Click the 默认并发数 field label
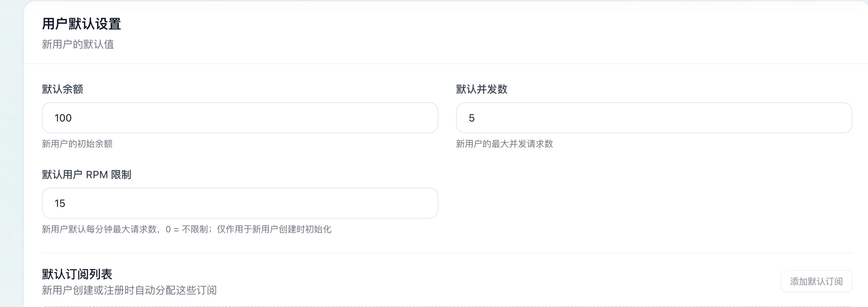The height and width of the screenshot is (307, 868). click(x=482, y=89)
